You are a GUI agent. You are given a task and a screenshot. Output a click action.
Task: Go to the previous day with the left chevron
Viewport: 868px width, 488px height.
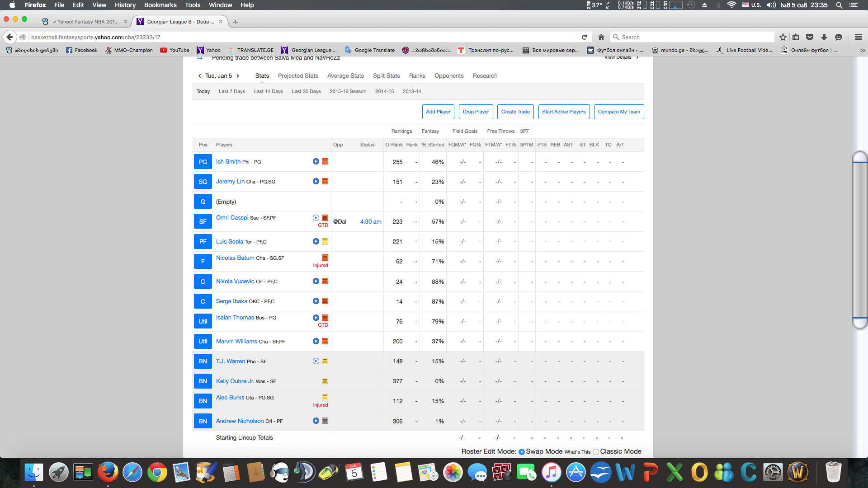[x=199, y=76]
